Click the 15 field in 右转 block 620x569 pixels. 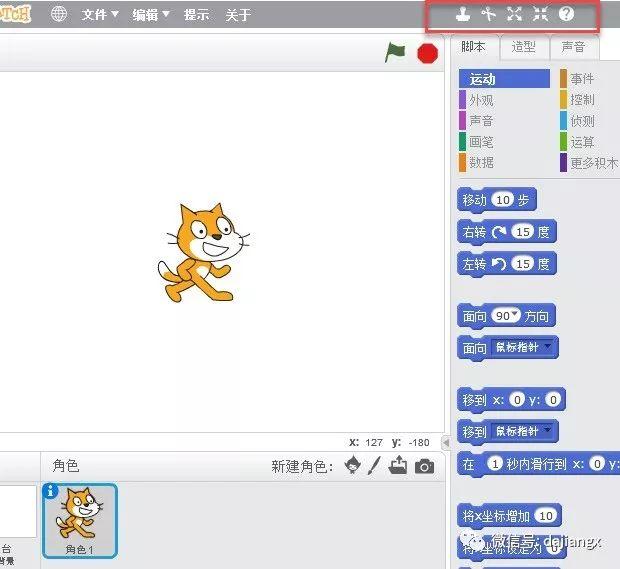pyautogui.click(x=523, y=232)
